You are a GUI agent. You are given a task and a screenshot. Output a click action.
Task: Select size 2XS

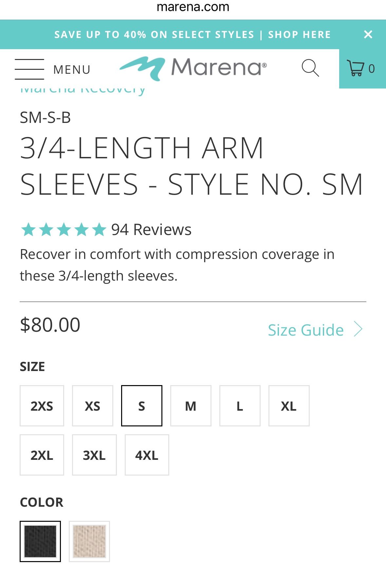pyautogui.click(x=42, y=406)
